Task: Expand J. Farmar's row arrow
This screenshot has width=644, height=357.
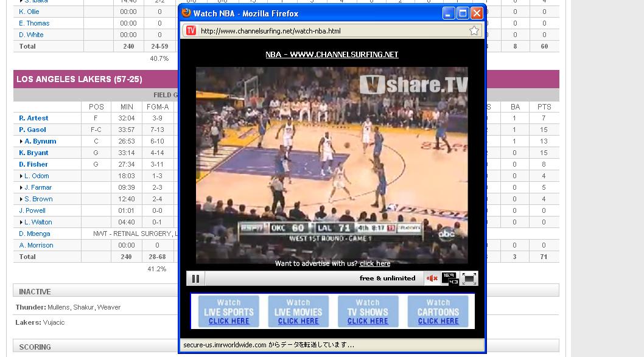Action: click(21, 187)
